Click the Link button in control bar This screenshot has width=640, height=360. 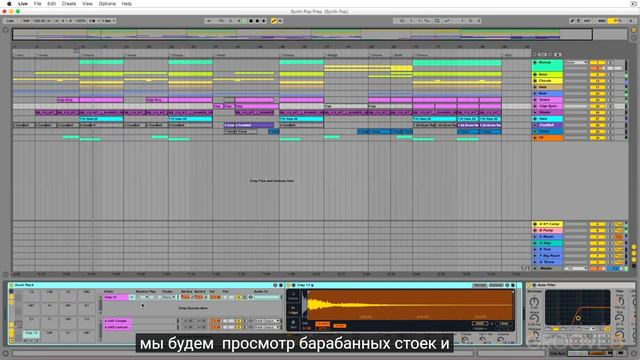(x=10, y=20)
